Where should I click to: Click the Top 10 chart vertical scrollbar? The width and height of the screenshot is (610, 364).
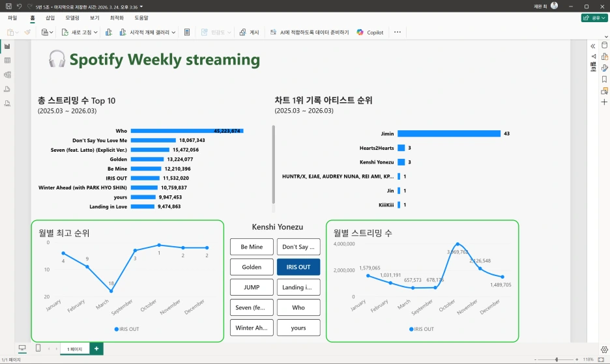274,165
